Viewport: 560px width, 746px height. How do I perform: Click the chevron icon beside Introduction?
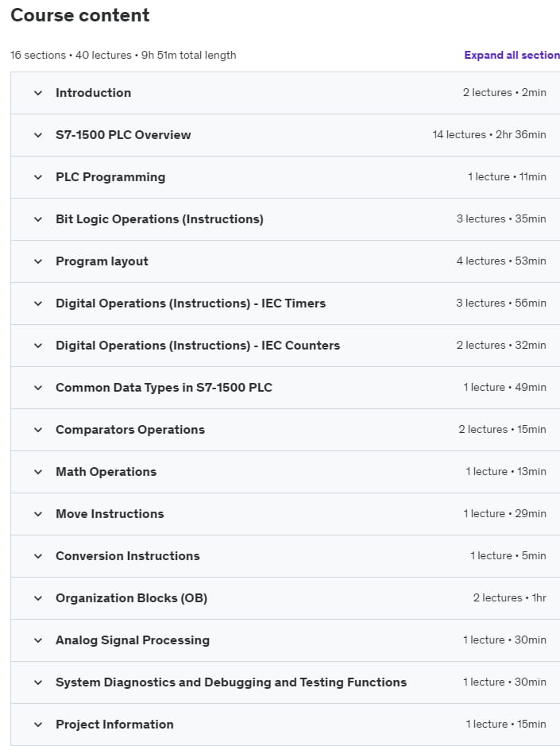[38, 93]
